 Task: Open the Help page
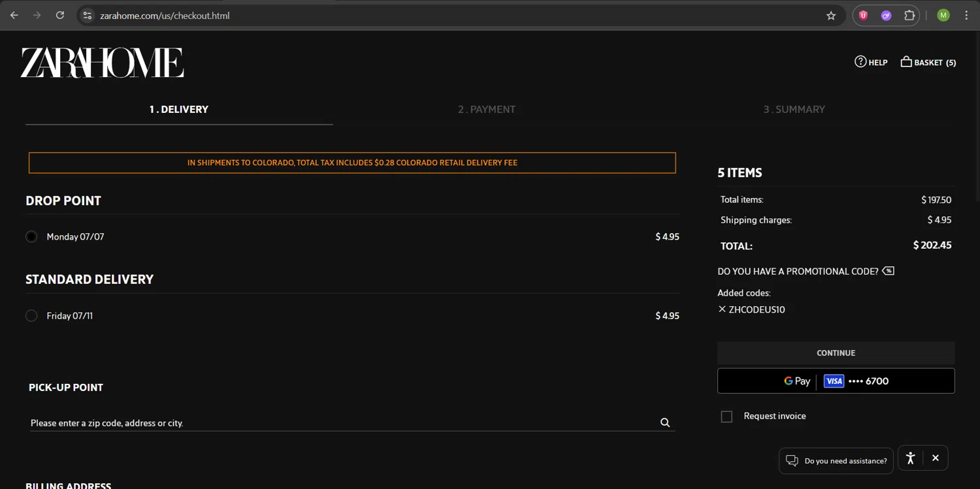click(871, 62)
